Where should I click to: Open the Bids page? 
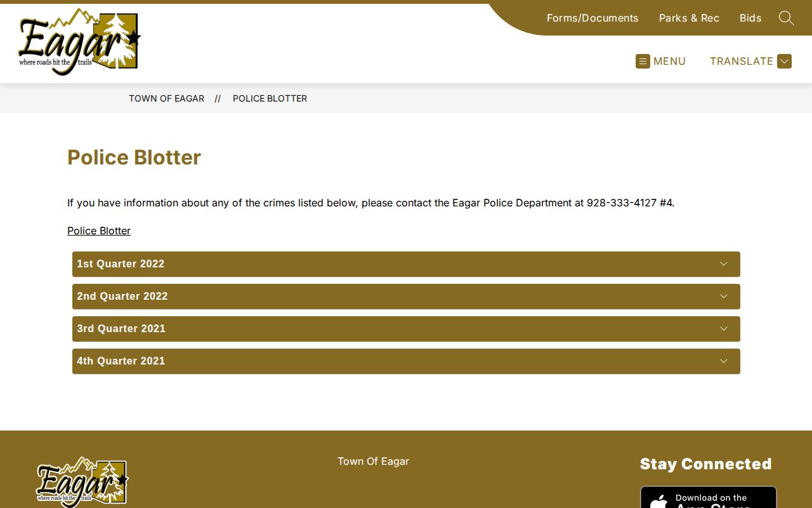tap(750, 18)
